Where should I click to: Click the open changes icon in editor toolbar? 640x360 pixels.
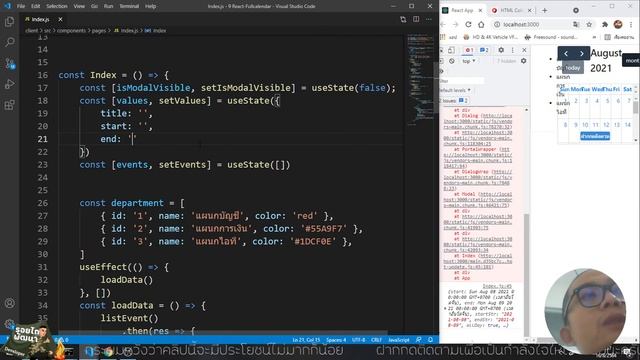pyautogui.click(x=403, y=19)
